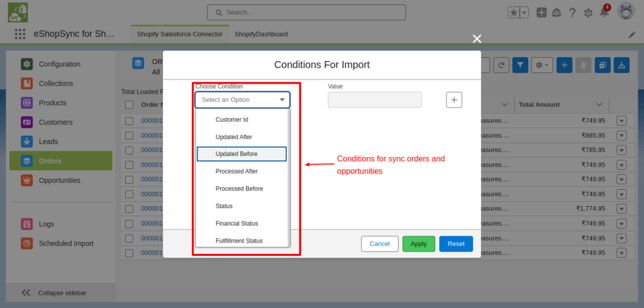This screenshot has width=644, height=308.
Task: Open row actions for ₹785.95 order
Action: [621, 150]
